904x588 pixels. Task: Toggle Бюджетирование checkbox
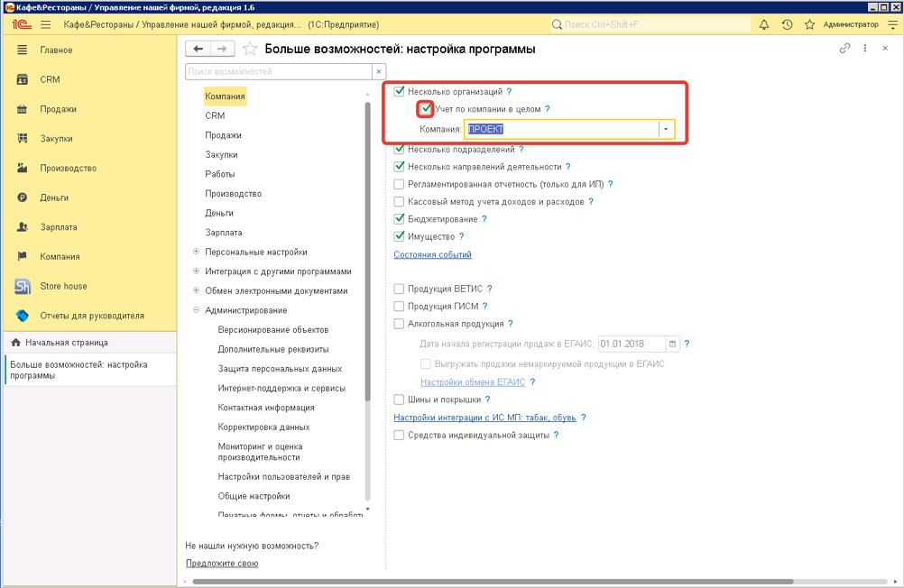tap(399, 219)
